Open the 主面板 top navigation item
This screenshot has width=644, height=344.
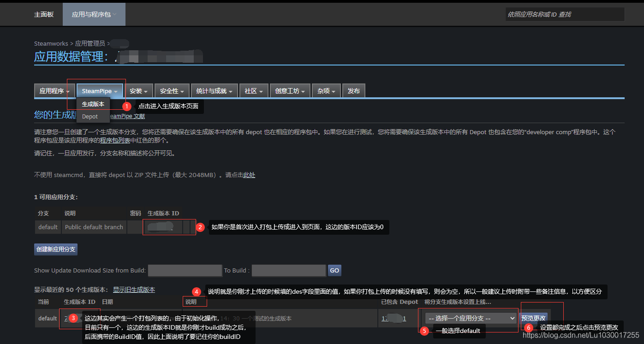point(44,14)
